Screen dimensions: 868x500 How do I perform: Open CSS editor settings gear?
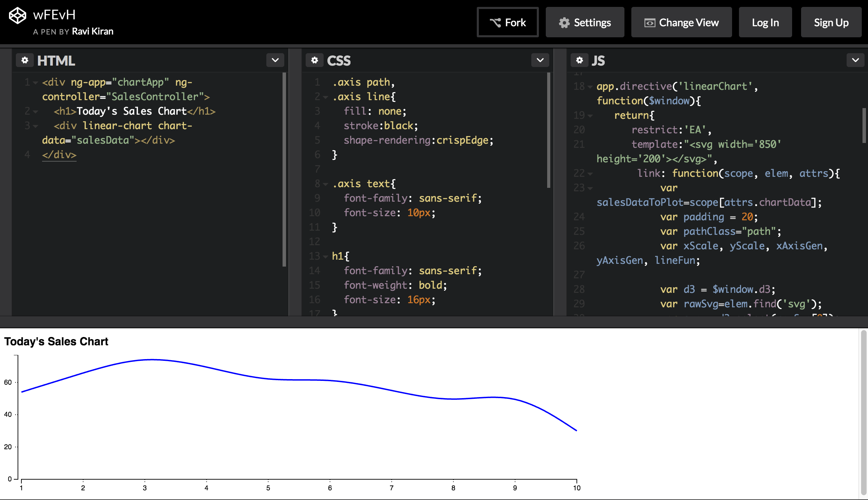[314, 60]
